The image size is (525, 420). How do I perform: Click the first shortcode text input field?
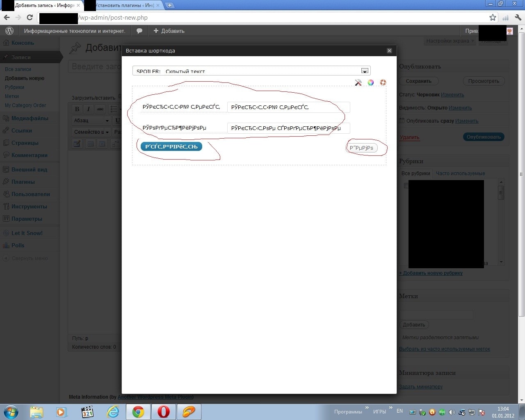288,107
